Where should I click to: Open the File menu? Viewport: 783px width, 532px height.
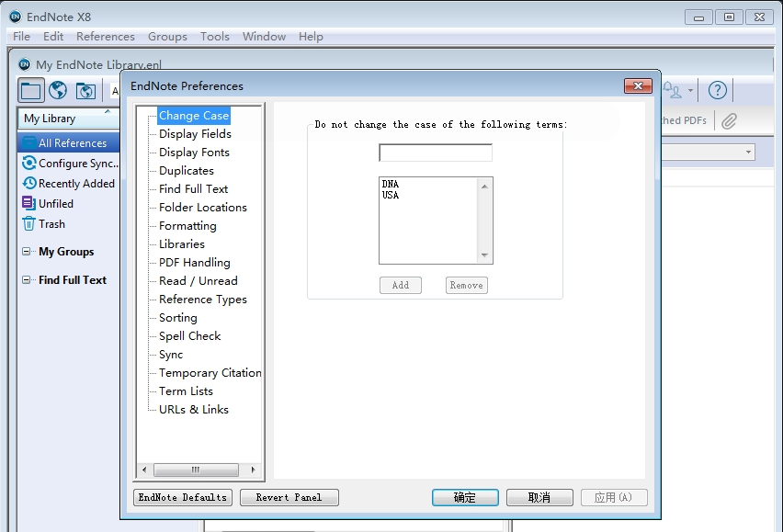point(21,37)
